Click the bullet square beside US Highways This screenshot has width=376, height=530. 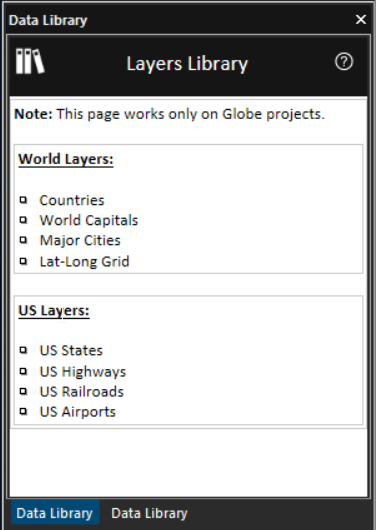23,371
